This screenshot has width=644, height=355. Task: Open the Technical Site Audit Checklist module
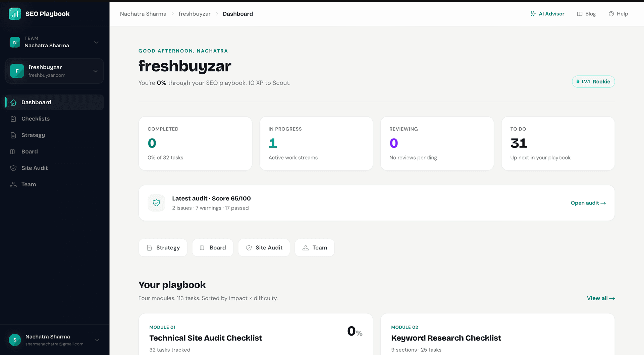(x=256, y=334)
